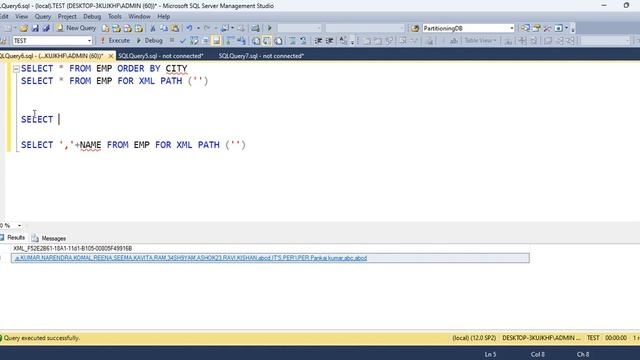Click the Decrease Indent icon
This screenshot has height=360, width=640.
[x=318, y=41]
